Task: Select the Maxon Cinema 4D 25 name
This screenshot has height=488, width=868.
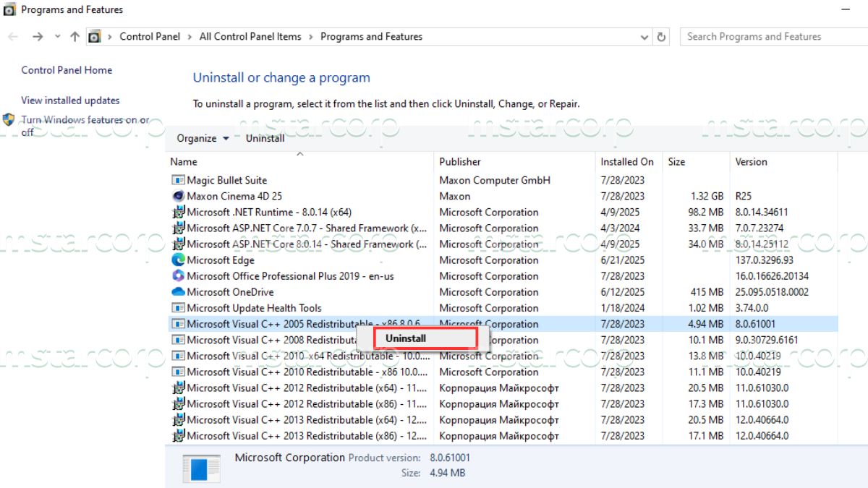Action: pos(234,196)
